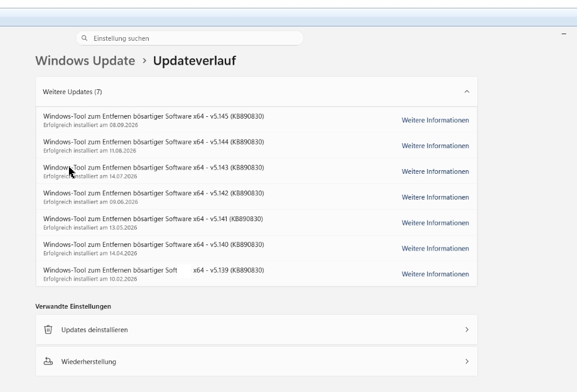Viewport: 577px width, 392px height.
Task: Open Weitere Informationen for v5.143 update
Action: (x=435, y=172)
